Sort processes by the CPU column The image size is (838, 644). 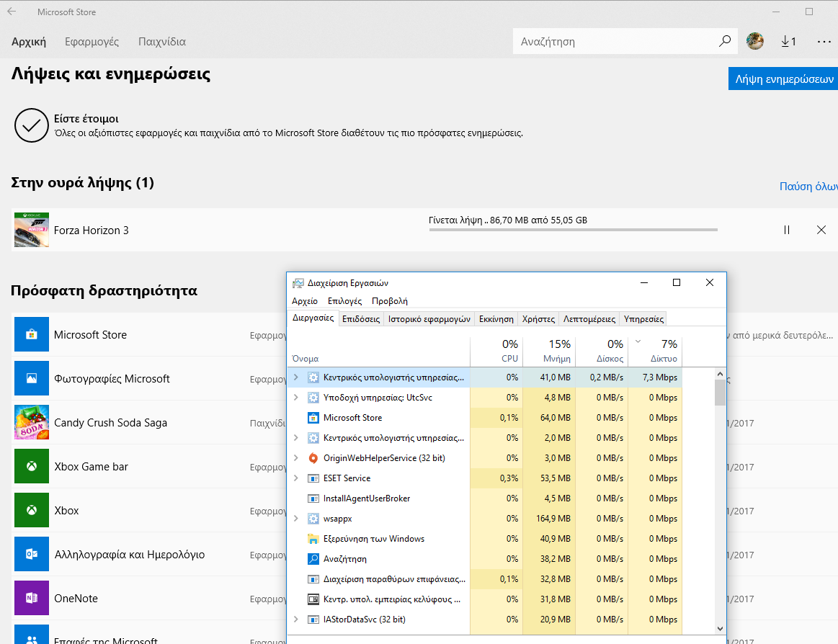(496, 352)
